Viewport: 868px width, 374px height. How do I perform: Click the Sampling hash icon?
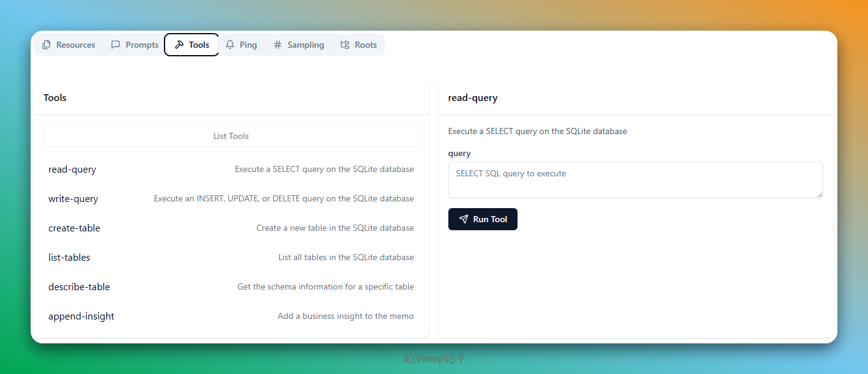pyautogui.click(x=278, y=45)
